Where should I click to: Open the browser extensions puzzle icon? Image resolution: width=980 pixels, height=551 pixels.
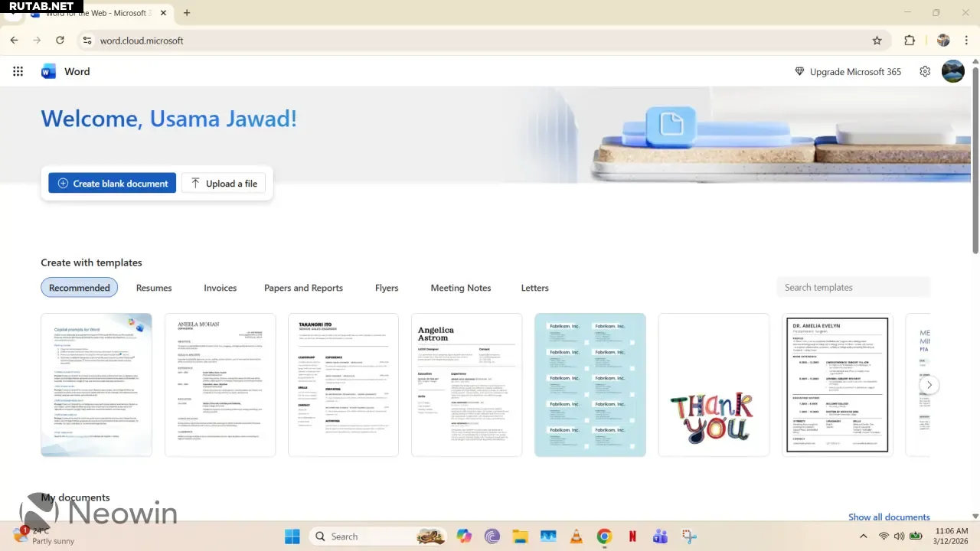[910, 41]
